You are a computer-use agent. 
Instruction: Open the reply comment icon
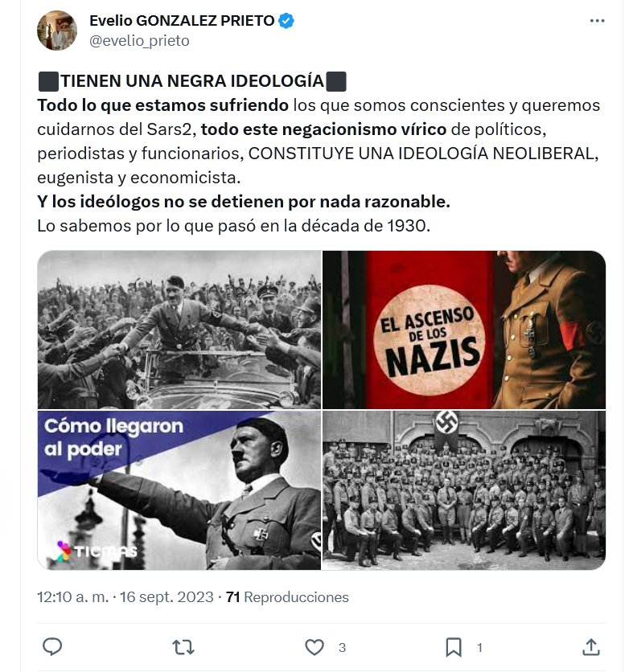[x=52, y=647]
